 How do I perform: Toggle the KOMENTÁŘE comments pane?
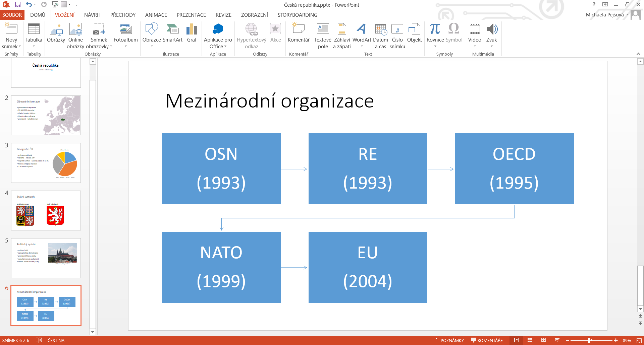487,340
